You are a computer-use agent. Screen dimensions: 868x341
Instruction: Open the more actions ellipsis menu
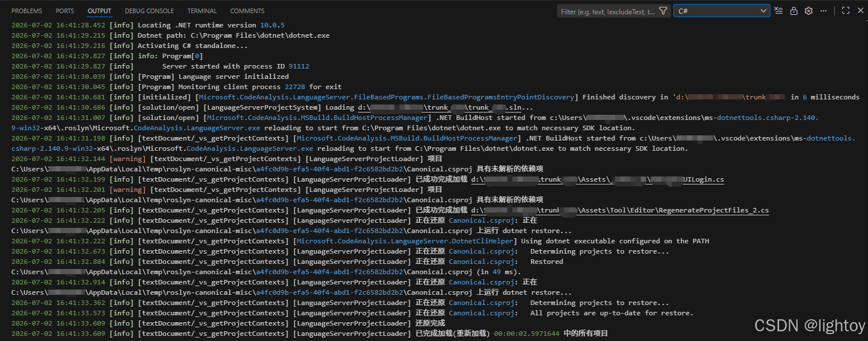tap(822, 11)
